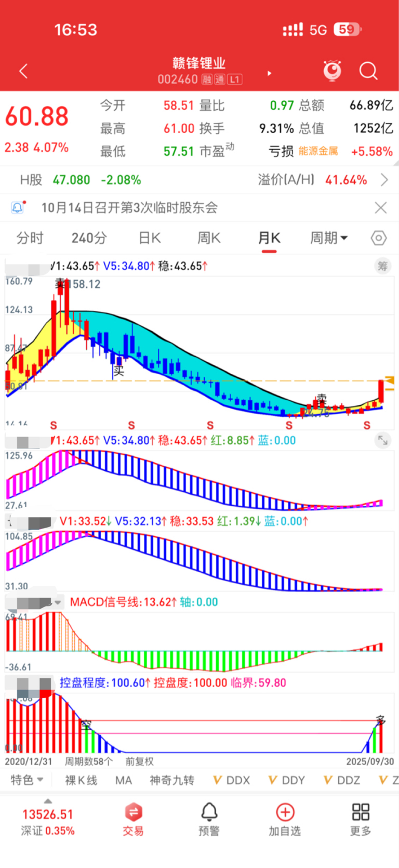
Task: Tap the current price 60.88
Action: pyautogui.click(x=37, y=116)
